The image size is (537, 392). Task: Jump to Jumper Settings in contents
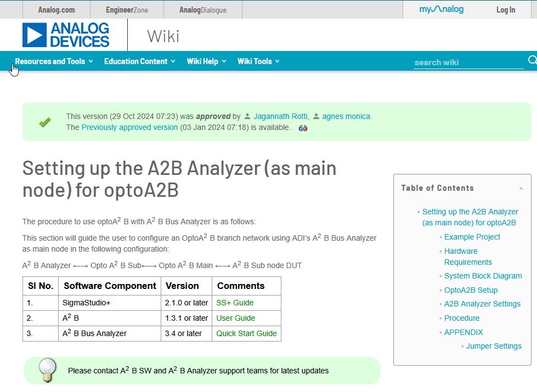pyautogui.click(x=494, y=346)
